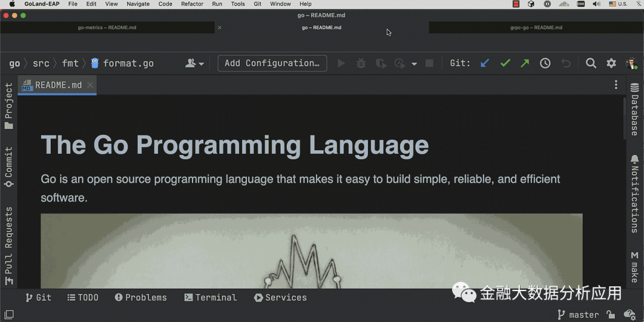Toggle the Database tool window
644x322 pixels.
click(x=634, y=109)
